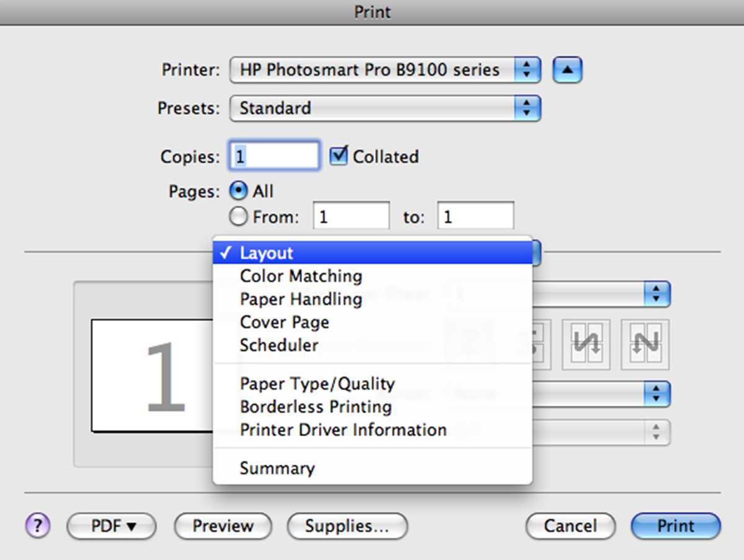Click the blue Print button
744x560 pixels.
pyautogui.click(x=676, y=526)
